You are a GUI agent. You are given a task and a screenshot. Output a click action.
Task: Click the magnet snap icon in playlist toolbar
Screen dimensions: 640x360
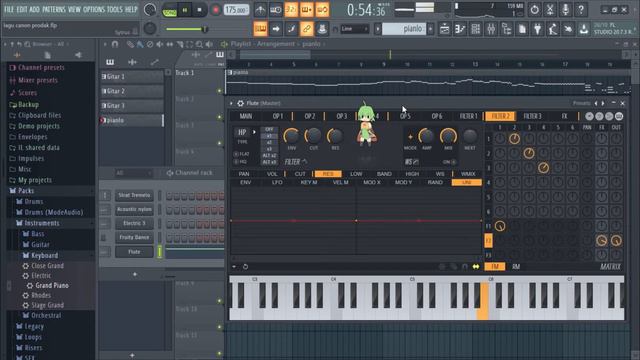115,44
